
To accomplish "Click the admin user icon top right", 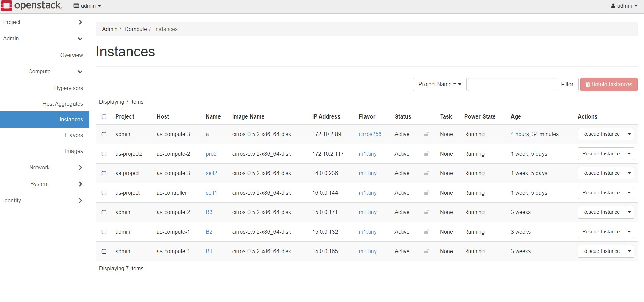I will [613, 6].
